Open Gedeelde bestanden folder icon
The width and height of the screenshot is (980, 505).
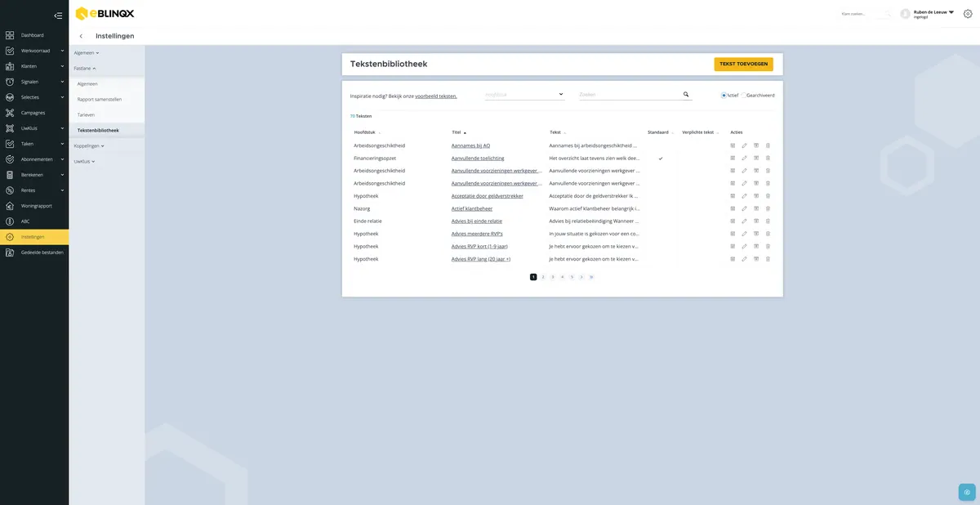point(9,252)
